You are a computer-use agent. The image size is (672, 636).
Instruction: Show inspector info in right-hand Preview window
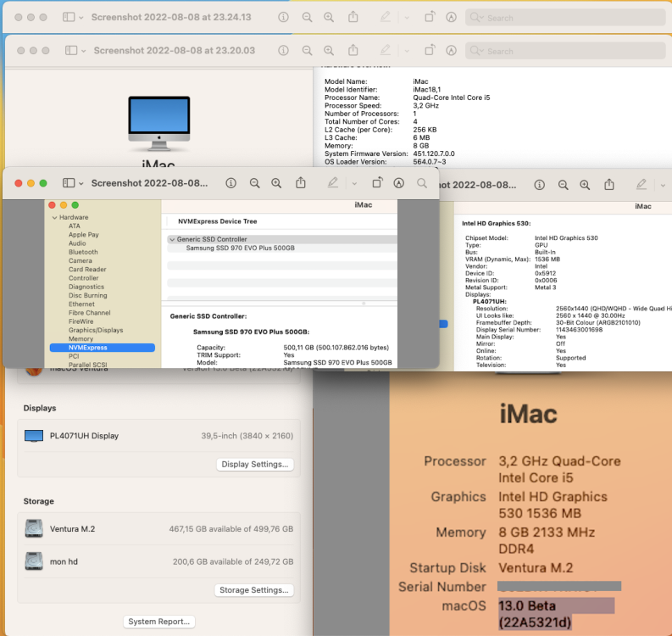point(540,185)
